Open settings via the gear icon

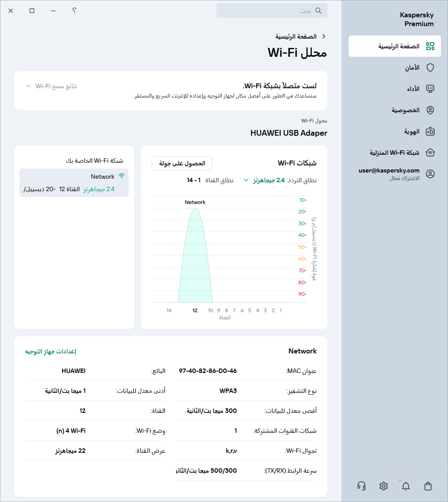383,486
